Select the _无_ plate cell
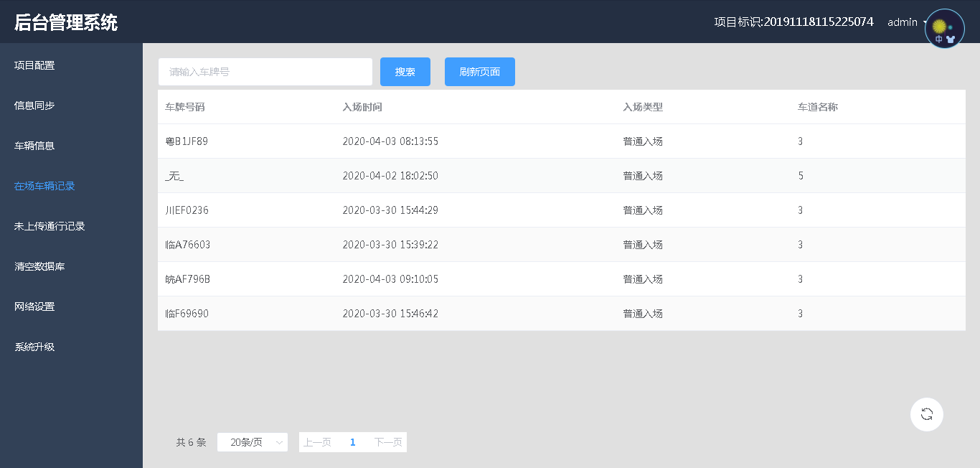 point(174,176)
